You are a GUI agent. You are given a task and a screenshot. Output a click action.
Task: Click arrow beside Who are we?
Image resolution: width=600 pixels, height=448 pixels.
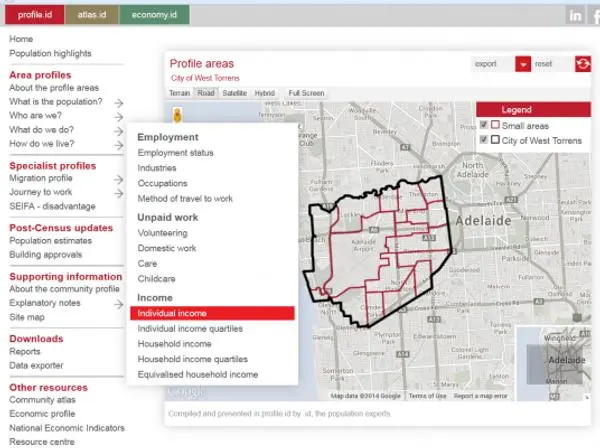coord(119,116)
